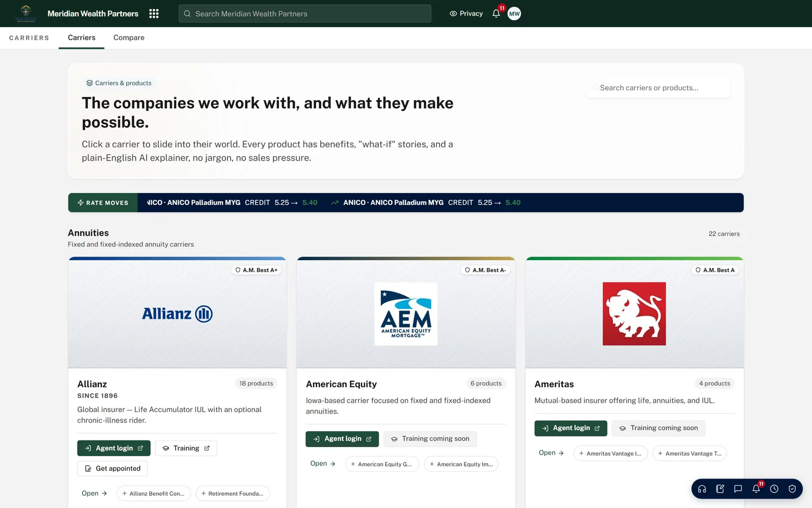Click Ameritas Agent login button

pyautogui.click(x=571, y=428)
